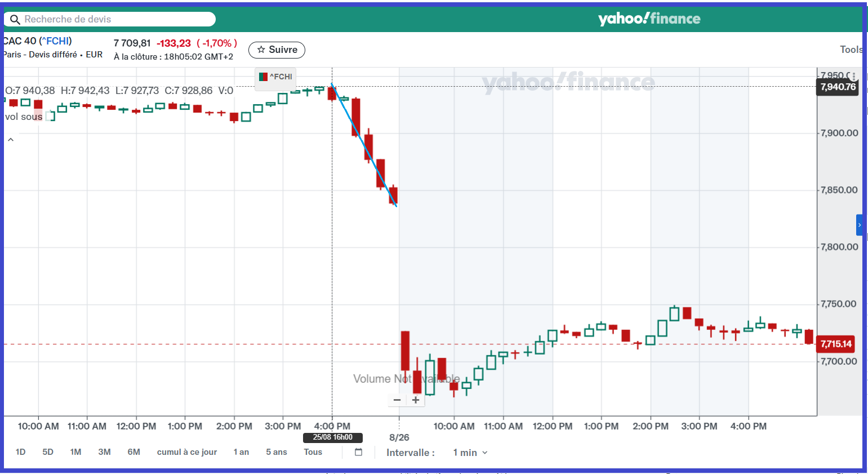
Task: Click the red 7,715.14 current price label
Action: tap(836, 344)
